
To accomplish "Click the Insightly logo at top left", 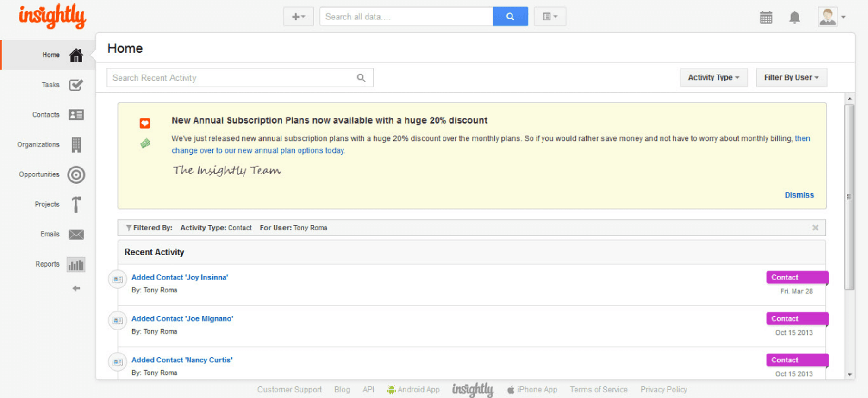I will [x=52, y=16].
